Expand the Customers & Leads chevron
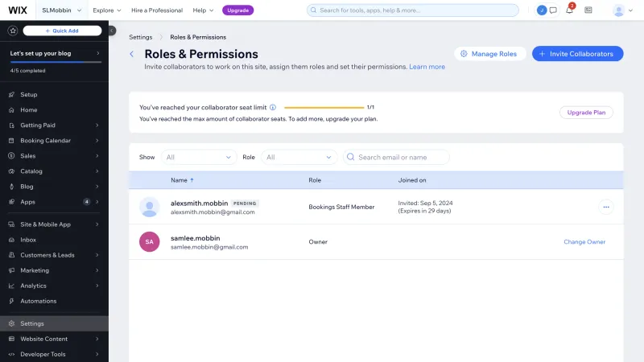This screenshot has height=362, width=644. (x=97, y=255)
